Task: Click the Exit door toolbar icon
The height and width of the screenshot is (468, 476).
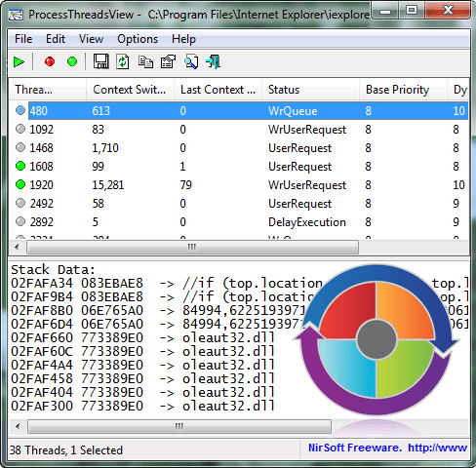Action: (x=214, y=61)
